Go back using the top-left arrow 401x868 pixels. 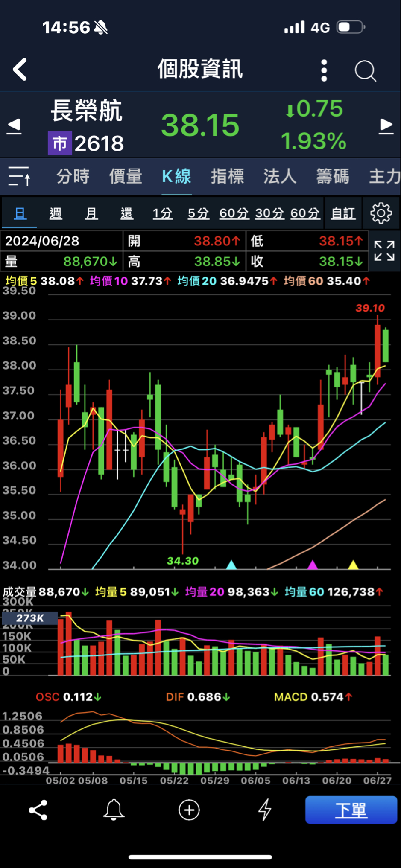pyautogui.click(x=20, y=70)
